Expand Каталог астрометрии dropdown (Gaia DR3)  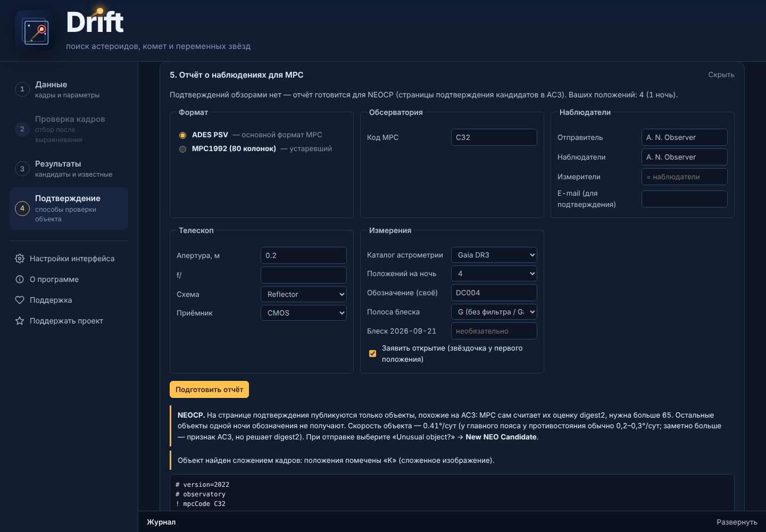click(x=494, y=255)
